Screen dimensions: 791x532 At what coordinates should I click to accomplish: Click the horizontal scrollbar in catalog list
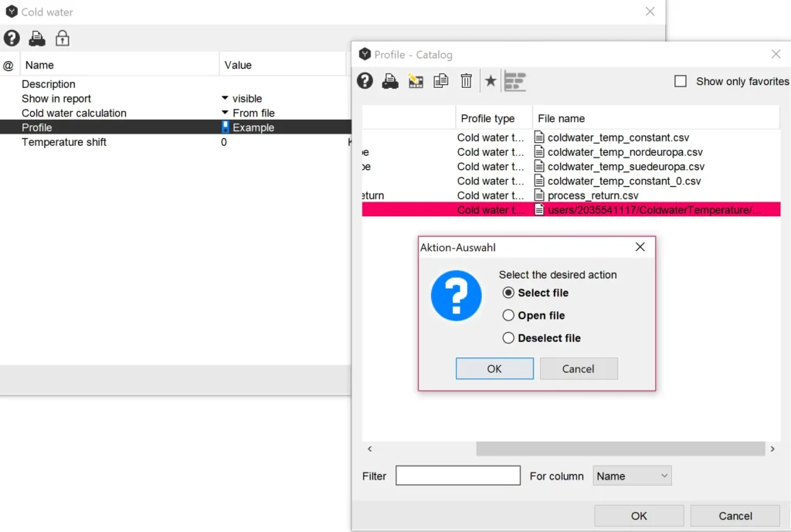(620, 449)
